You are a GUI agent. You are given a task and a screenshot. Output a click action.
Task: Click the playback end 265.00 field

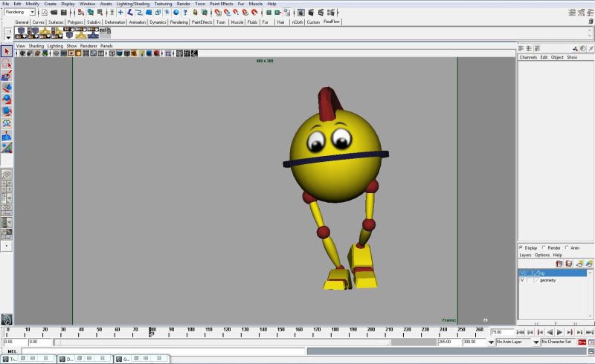pos(449,342)
